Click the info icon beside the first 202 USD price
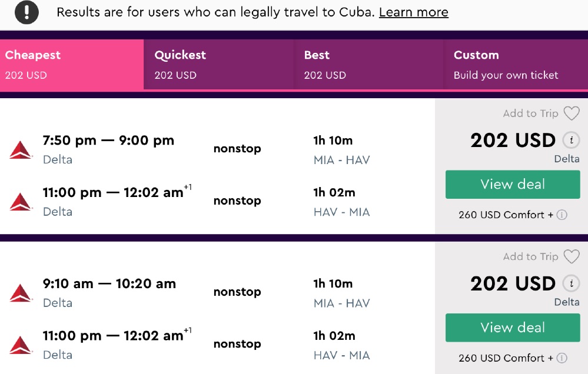The width and height of the screenshot is (588, 374). (x=570, y=141)
